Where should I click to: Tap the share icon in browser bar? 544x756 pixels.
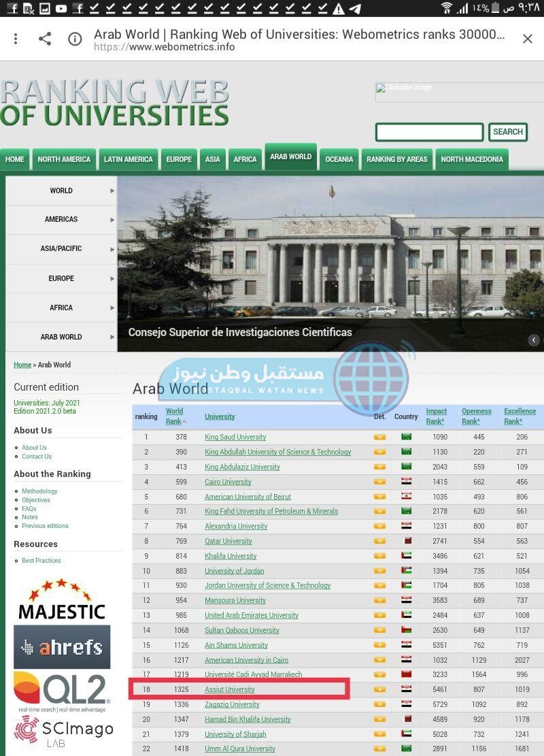coord(45,39)
